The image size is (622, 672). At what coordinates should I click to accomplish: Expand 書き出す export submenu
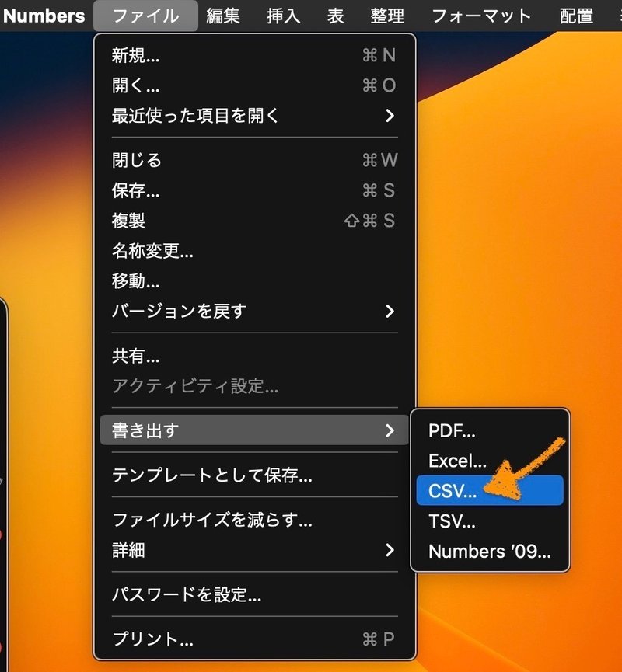[254, 430]
